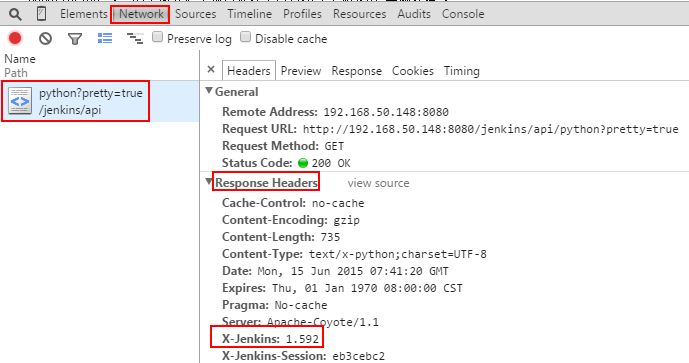This screenshot has width=689, height=363.
Task: Click the search magnifier icon in DevTools
Action: tap(15, 14)
